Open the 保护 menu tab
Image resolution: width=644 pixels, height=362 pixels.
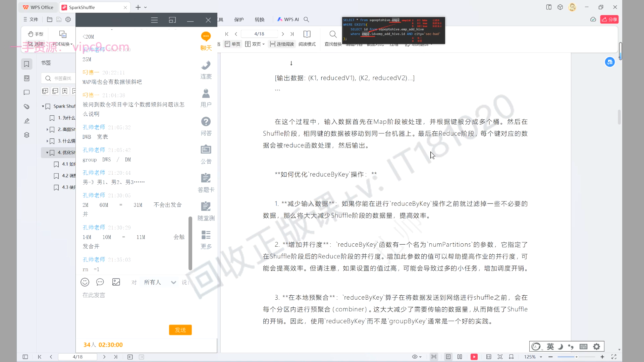pos(239,19)
